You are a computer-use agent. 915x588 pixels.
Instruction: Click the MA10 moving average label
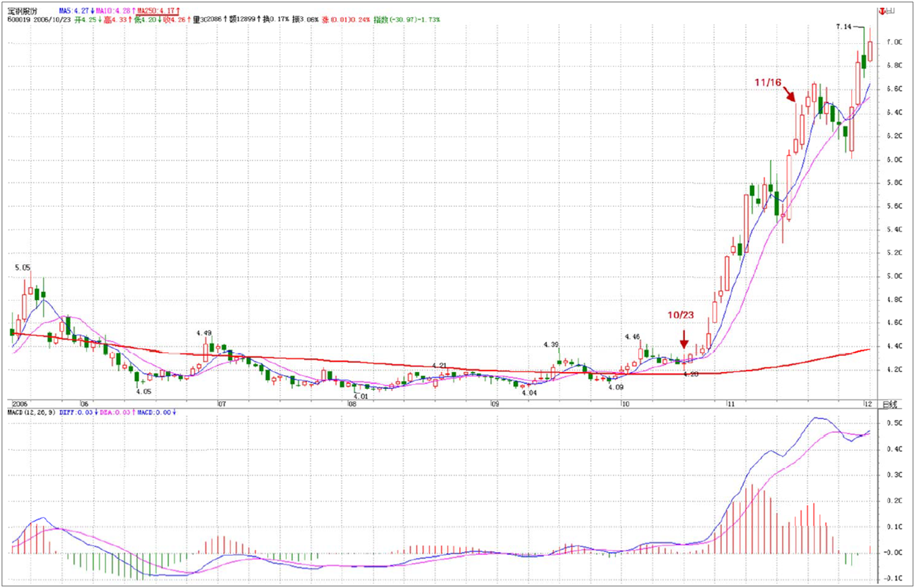pyautogui.click(x=115, y=11)
